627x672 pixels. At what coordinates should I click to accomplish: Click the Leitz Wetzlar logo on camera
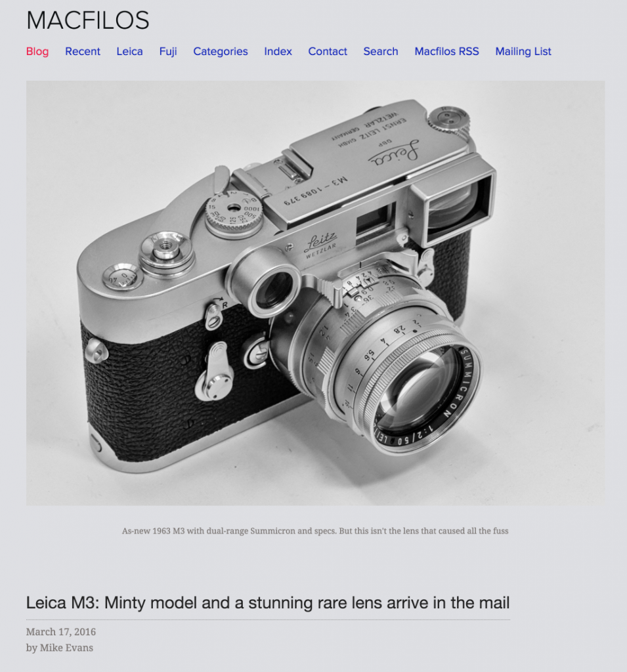320,245
